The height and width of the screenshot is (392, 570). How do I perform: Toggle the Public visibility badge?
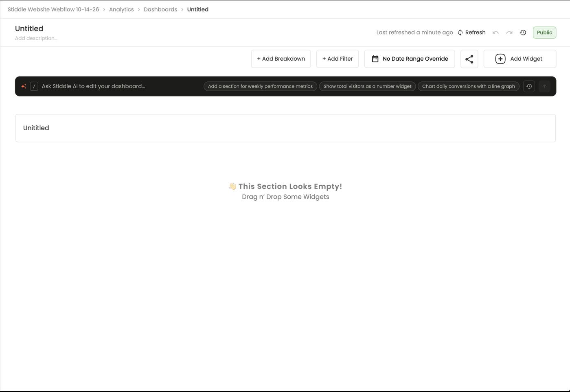544,33
